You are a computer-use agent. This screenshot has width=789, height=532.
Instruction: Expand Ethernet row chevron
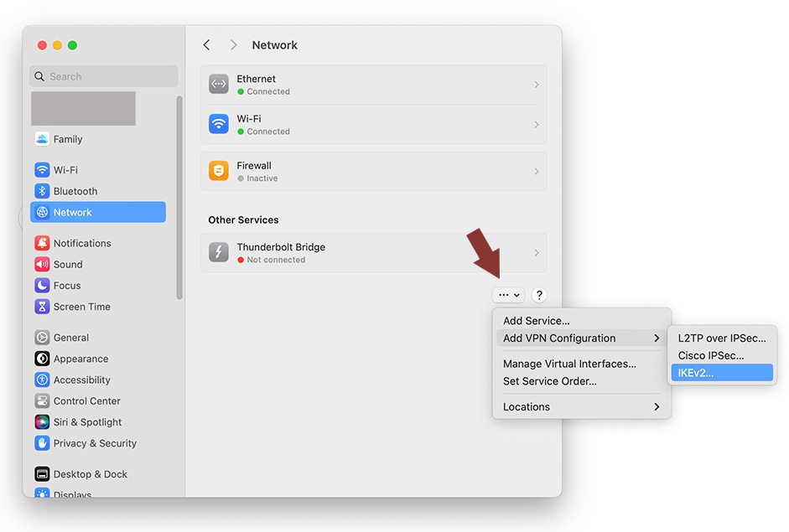[537, 85]
